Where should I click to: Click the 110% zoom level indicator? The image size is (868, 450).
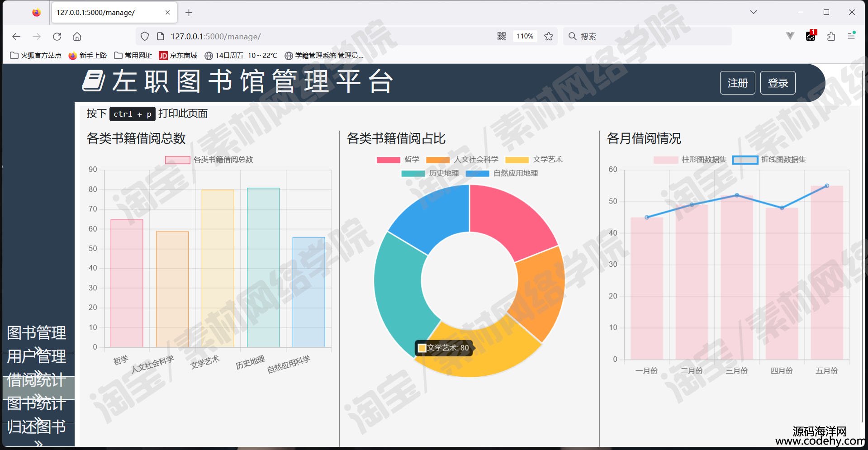coord(525,36)
